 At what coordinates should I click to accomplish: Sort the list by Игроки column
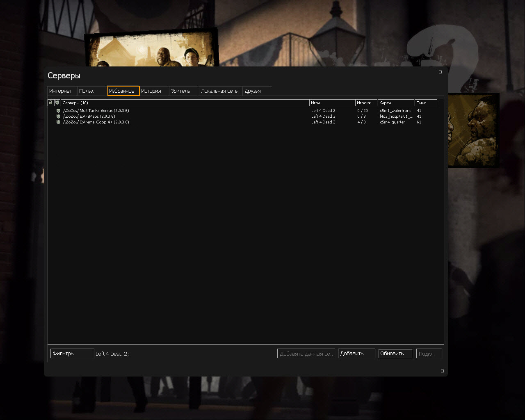[x=365, y=103]
